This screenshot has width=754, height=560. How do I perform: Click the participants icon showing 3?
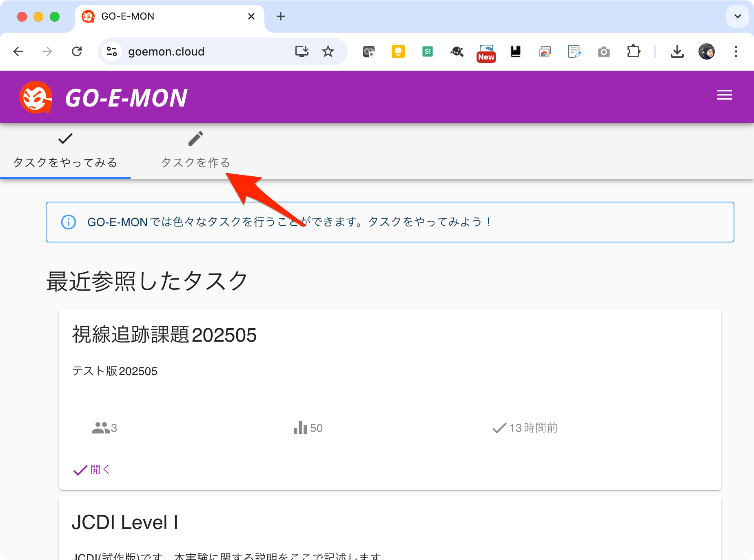(101, 428)
